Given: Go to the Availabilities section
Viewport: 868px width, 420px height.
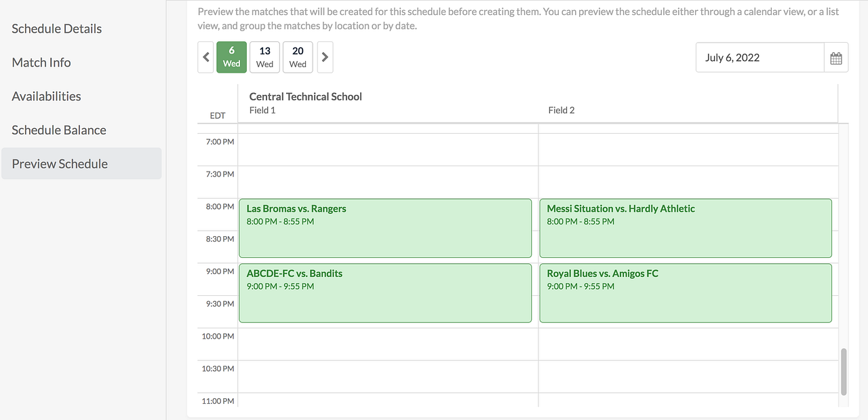Looking at the screenshot, I should tap(46, 96).
